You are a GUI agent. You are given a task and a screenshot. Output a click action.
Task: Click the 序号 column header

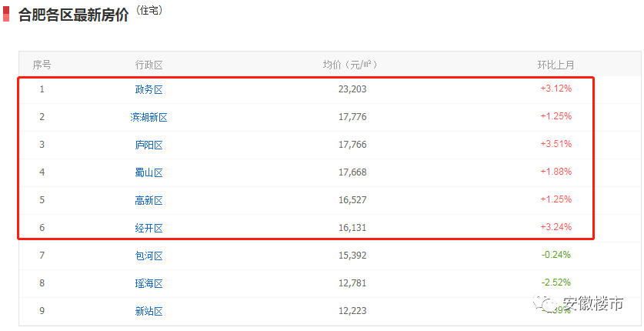point(42,65)
